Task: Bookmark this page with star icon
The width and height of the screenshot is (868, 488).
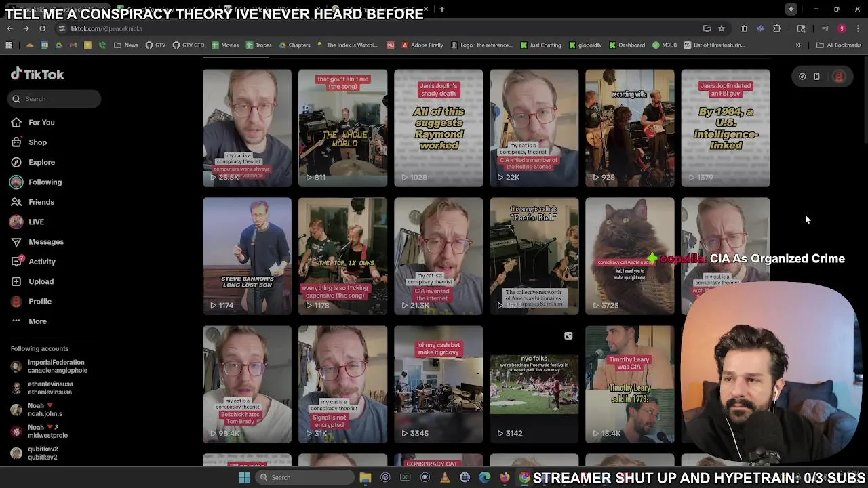Action: (x=722, y=28)
